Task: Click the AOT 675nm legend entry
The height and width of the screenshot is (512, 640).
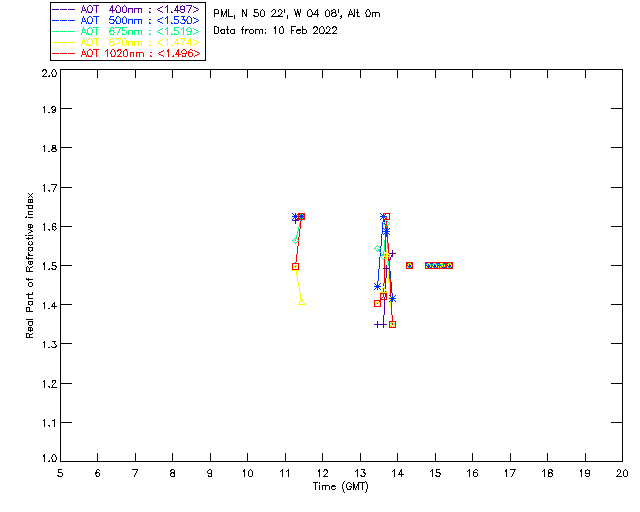Action: 126,31
